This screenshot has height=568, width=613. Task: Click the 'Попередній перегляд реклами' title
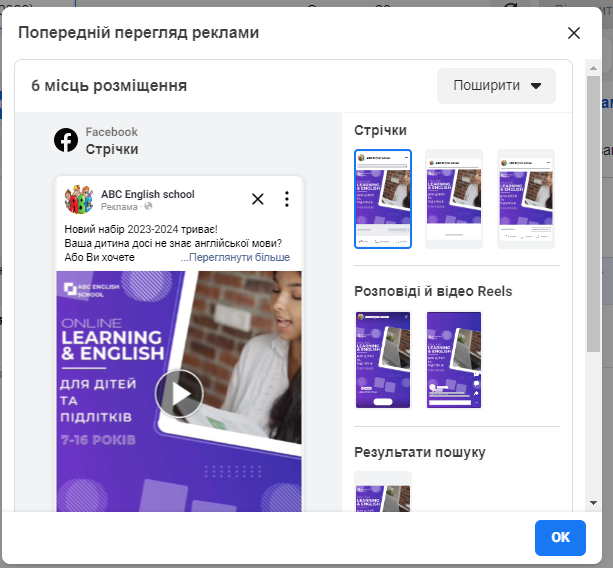point(138,32)
